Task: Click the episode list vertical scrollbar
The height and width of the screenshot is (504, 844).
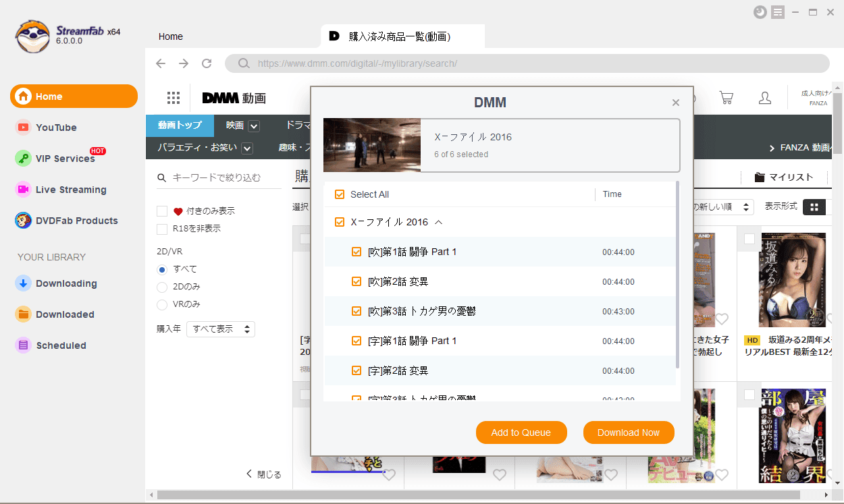Action: pyautogui.click(x=677, y=275)
